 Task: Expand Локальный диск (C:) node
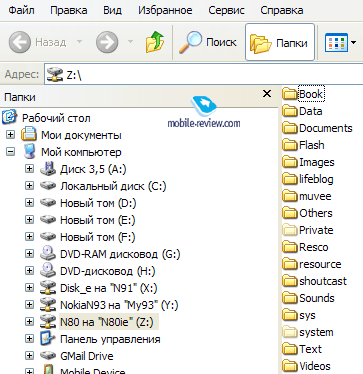(29, 186)
